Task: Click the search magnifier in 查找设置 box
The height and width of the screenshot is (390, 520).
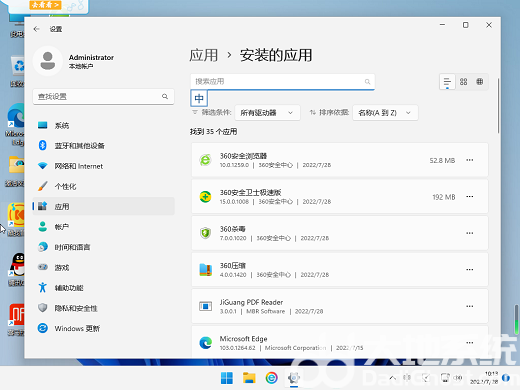Action: pos(165,96)
